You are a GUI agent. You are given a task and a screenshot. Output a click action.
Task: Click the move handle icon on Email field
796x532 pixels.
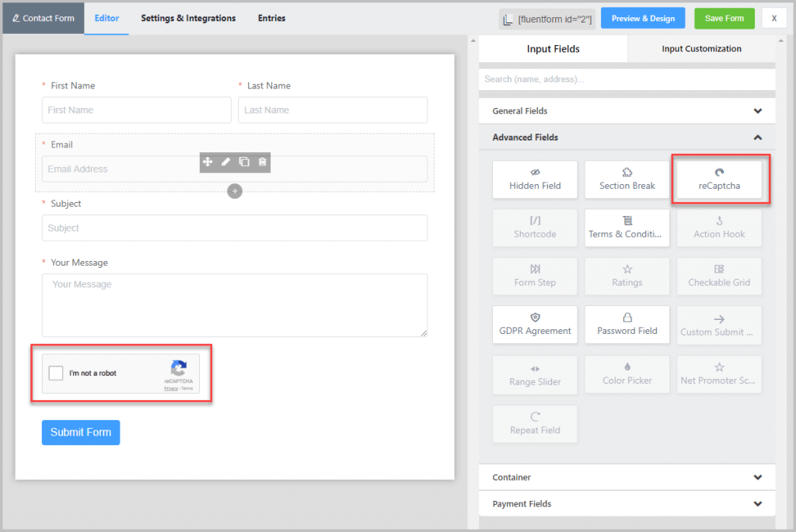coord(208,162)
